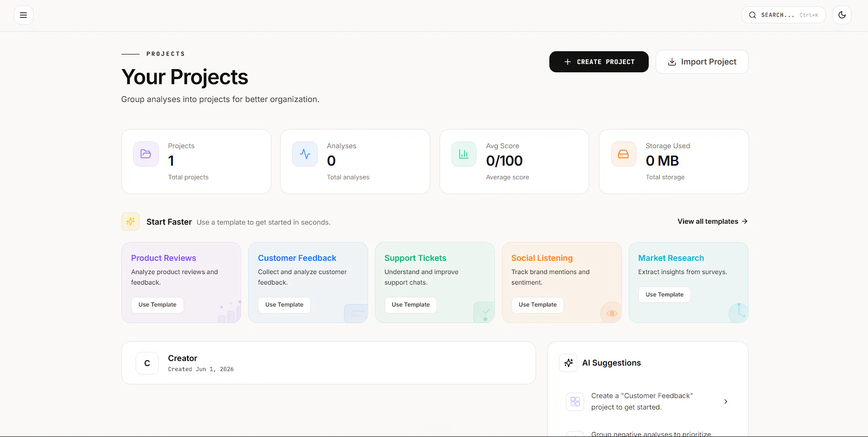Click the AI Suggestions sparkle icon
The height and width of the screenshot is (437, 868).
pos(568,363)
